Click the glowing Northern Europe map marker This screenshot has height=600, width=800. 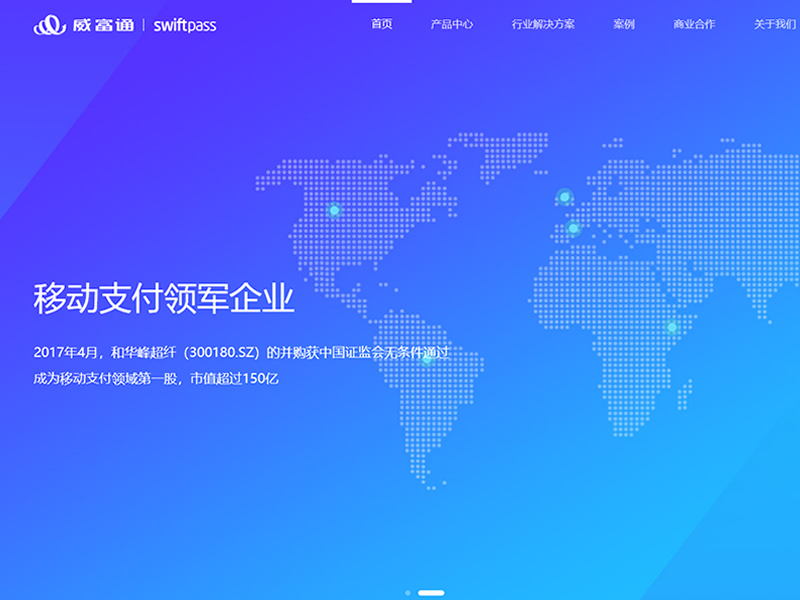pyautogui.click(x=564, y=197)
